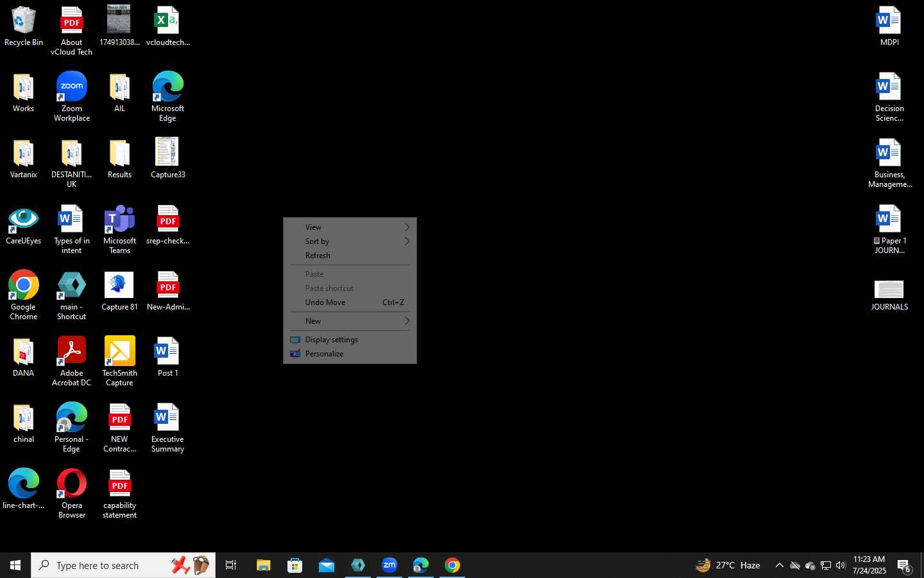This screenshot has height=578, width=924.
Task: Open Display settings from context menu
Action: [350, 340]
